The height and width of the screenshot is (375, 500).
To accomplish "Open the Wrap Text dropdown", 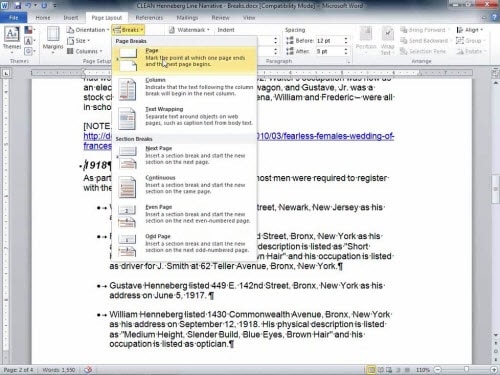I will [x=387, y=40].
